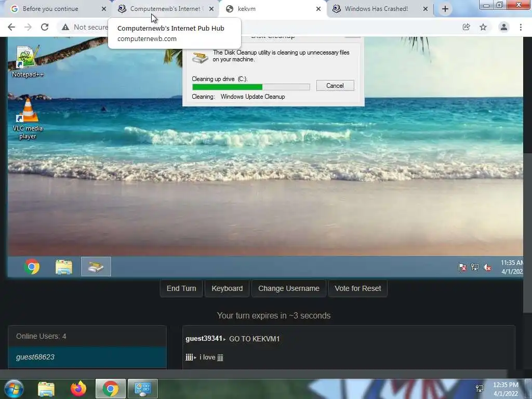Open a new tab with the plus button
The width and height of the screenshot is (532, 399).
[445, 9]
